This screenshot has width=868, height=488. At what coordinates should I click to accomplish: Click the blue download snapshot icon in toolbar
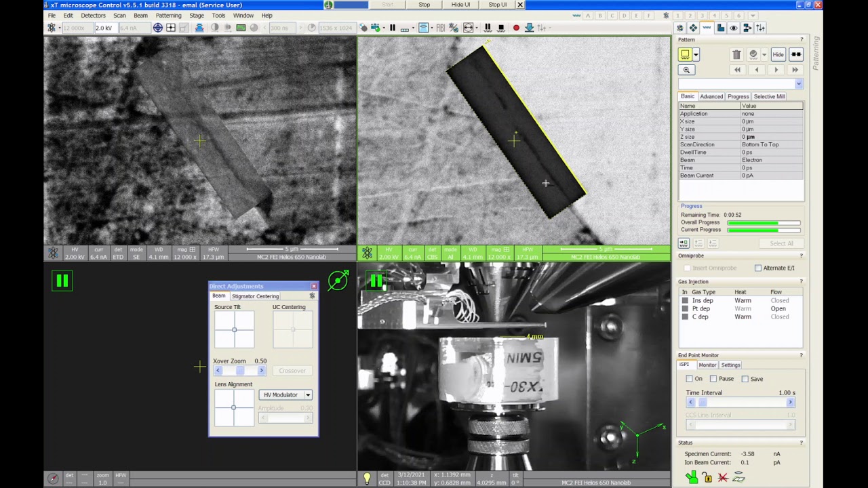pyautogui.click(x=529, y=28)
